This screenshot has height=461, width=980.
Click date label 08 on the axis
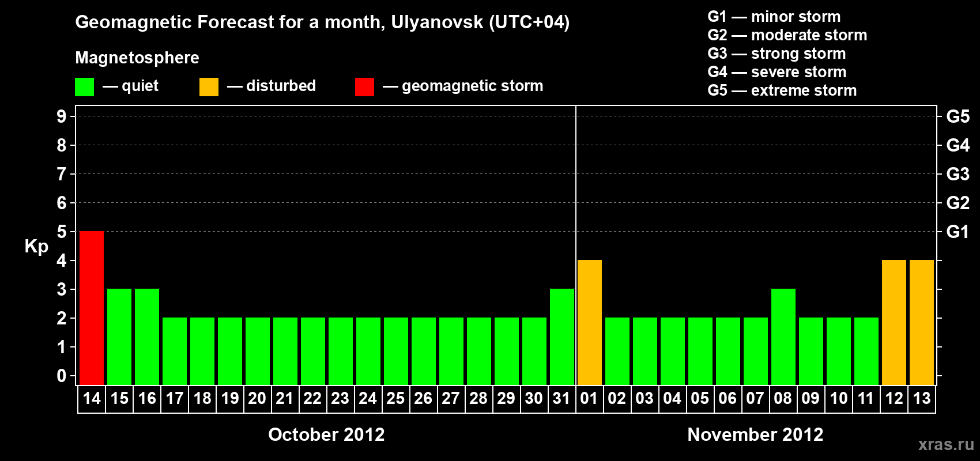coord(783,398)
